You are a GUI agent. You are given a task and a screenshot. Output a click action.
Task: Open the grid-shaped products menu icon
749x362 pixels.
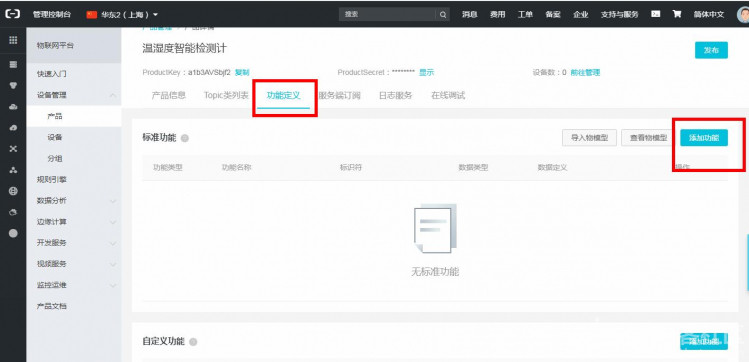(13, 41)
